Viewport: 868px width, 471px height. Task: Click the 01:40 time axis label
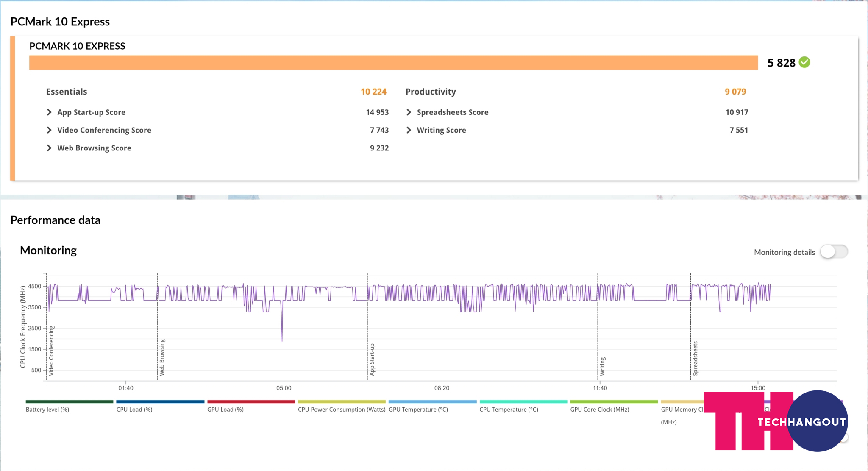pyautogui.click(x=126, y=388)
